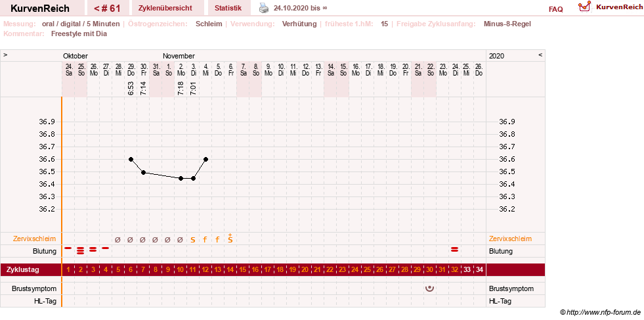
Task: Select bleeding marker on 26 October
Action: tap(93, 249)
